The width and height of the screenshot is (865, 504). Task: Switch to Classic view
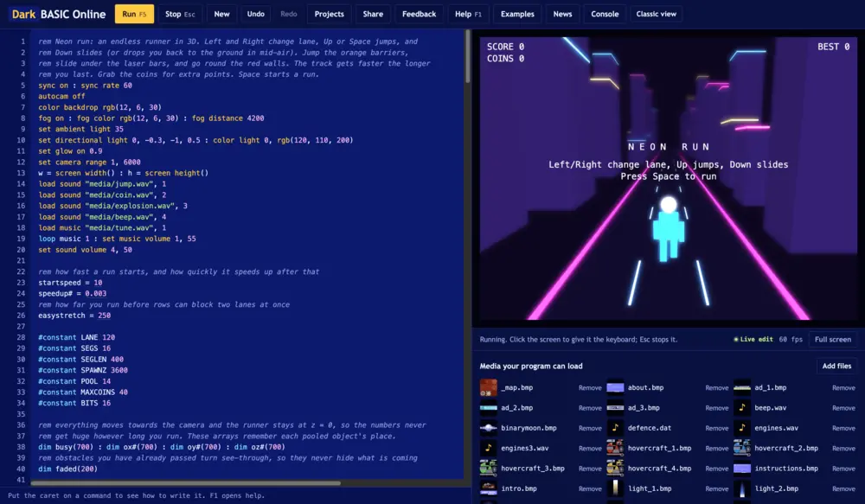(x=656, y=14)
